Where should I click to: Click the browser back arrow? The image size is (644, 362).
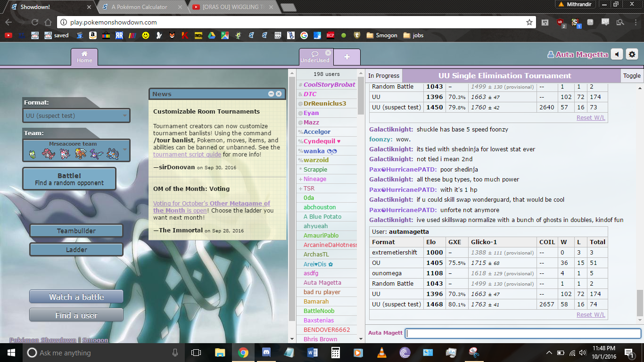[8, 22]
